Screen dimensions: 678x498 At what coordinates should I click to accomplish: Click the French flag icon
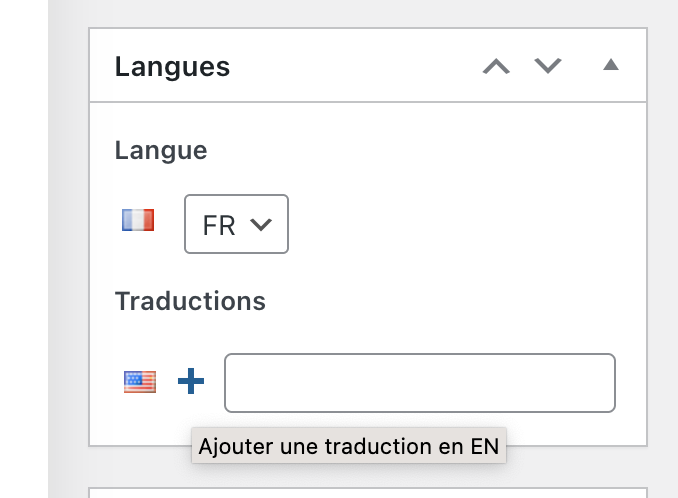(138, 221)
